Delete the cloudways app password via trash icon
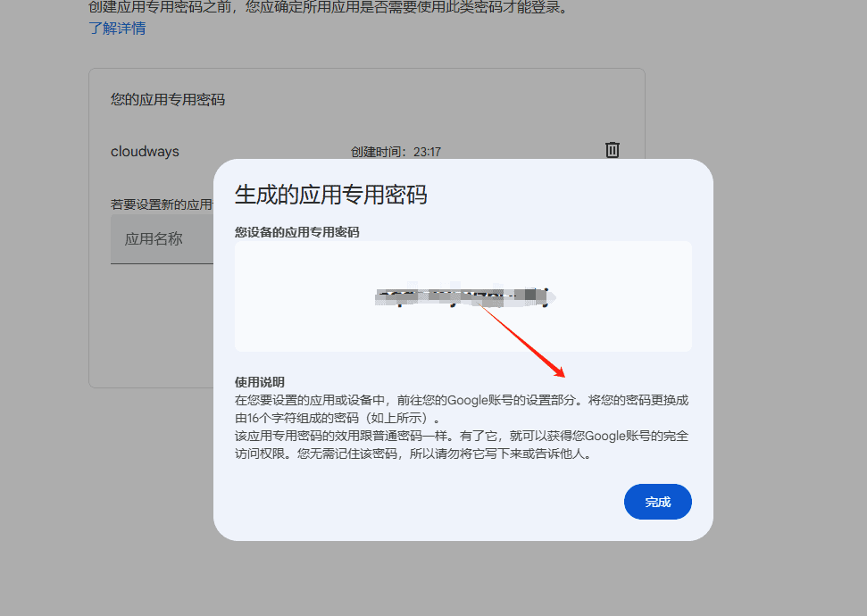This screenshot has height=616, width=867. pyautogui.click(x=613, y=150)
